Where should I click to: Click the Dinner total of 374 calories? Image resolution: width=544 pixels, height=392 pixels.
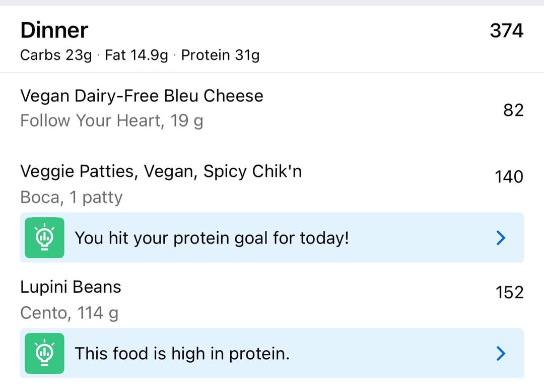coord(506,31)
